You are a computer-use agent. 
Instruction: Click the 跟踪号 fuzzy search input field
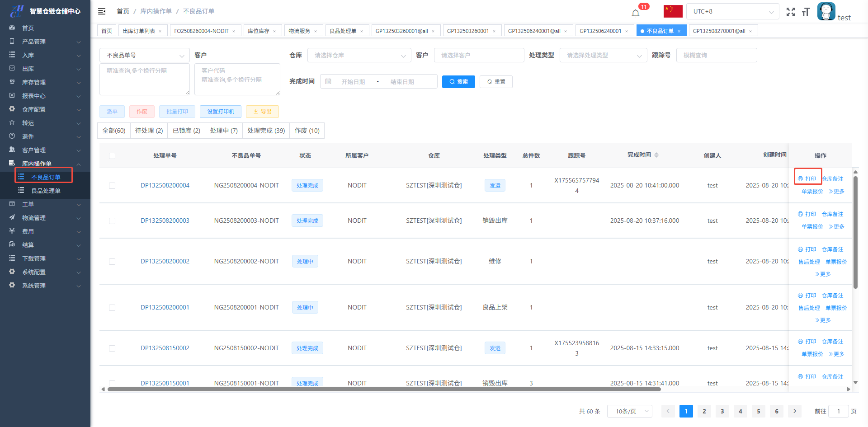pyautogui.click(x=716, y=55)
